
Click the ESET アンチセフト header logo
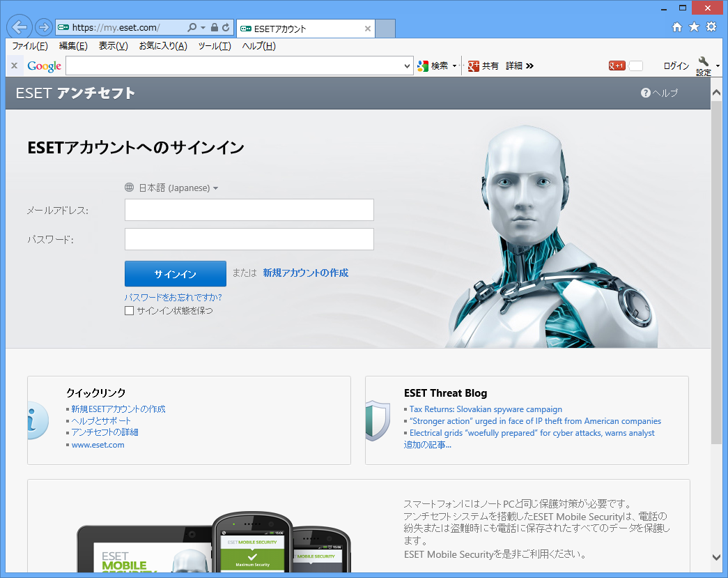pyautogui.click(x=75, y=93)
